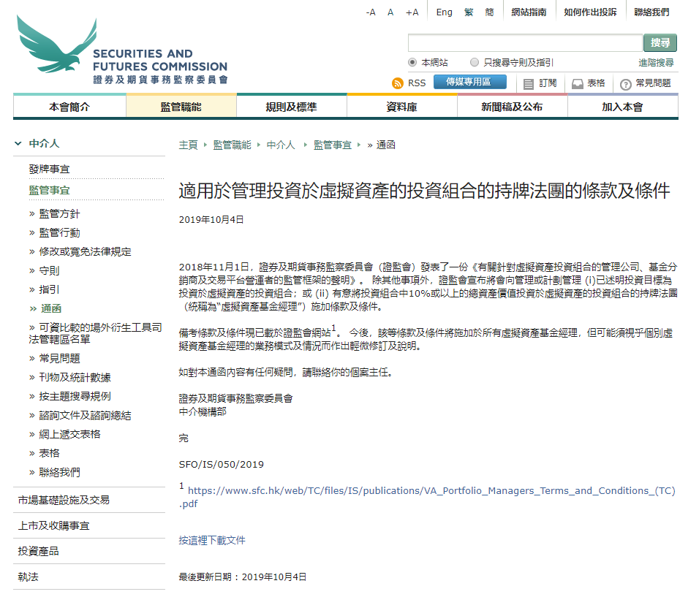Viewport: 699px width, 616px height.
Task: Click the 常見問題 question mark icon
Action: point(625,84)
